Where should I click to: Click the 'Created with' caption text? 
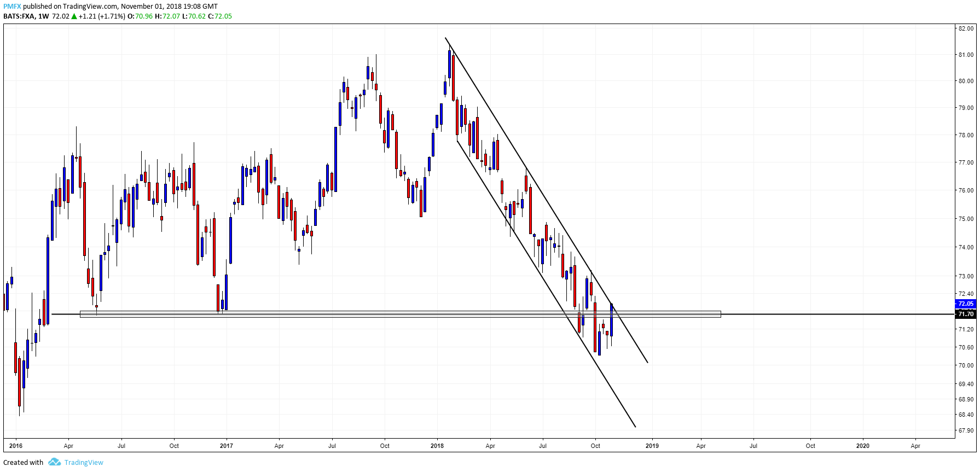[23, 463]
